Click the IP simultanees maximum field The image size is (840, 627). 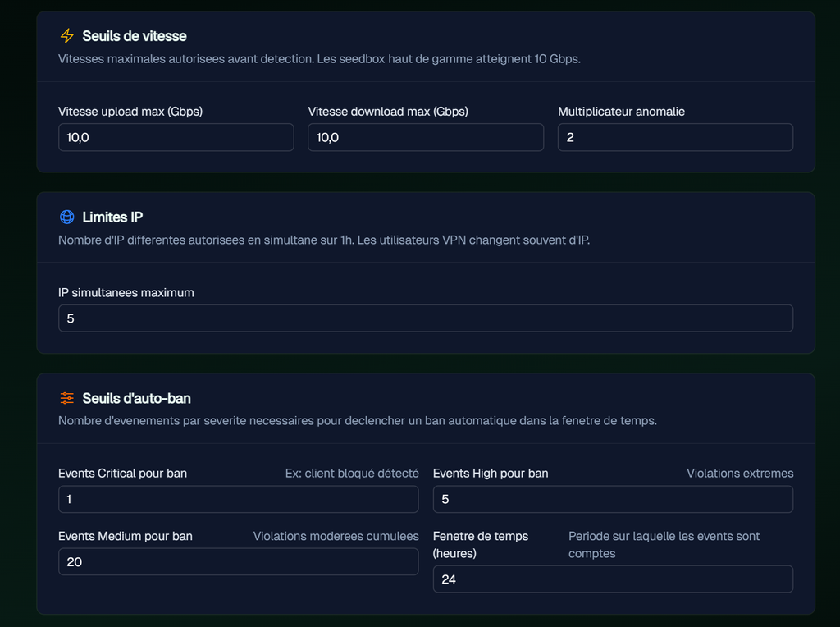pos(426,318)
